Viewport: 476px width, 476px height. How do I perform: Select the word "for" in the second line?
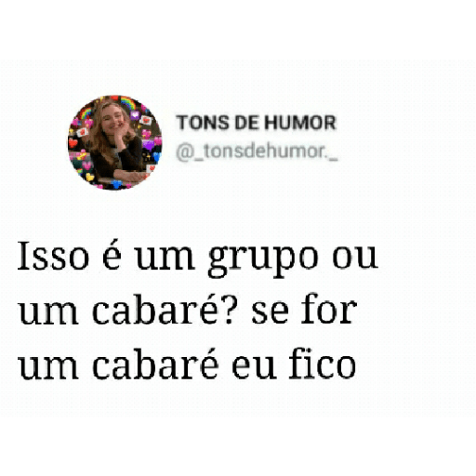[x=329, y=309]
